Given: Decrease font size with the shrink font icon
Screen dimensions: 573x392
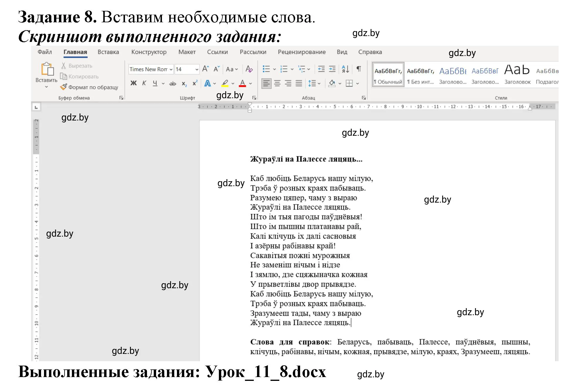Looking at the screenshot, I should point(217,69).
